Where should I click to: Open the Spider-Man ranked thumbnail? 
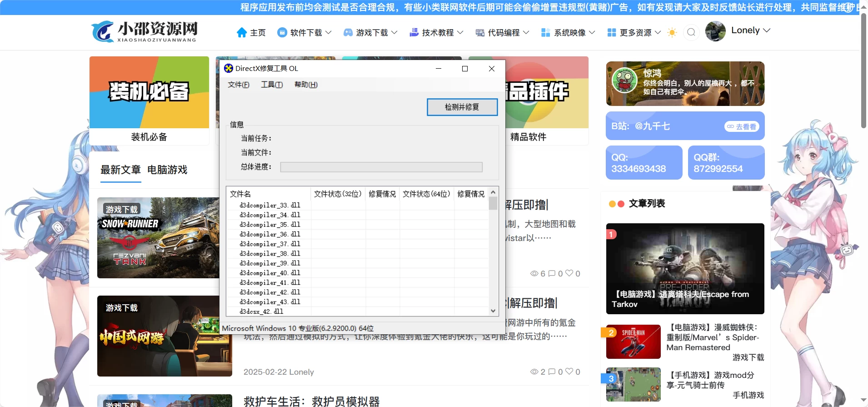[633, 342]
